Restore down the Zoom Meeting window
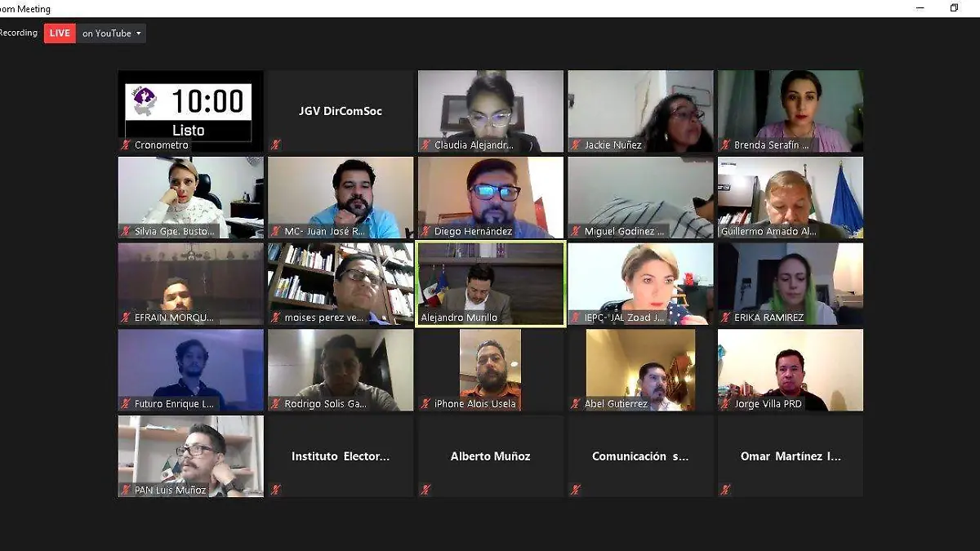The height and width of the screenshot is (551, 980). point(954,8)
